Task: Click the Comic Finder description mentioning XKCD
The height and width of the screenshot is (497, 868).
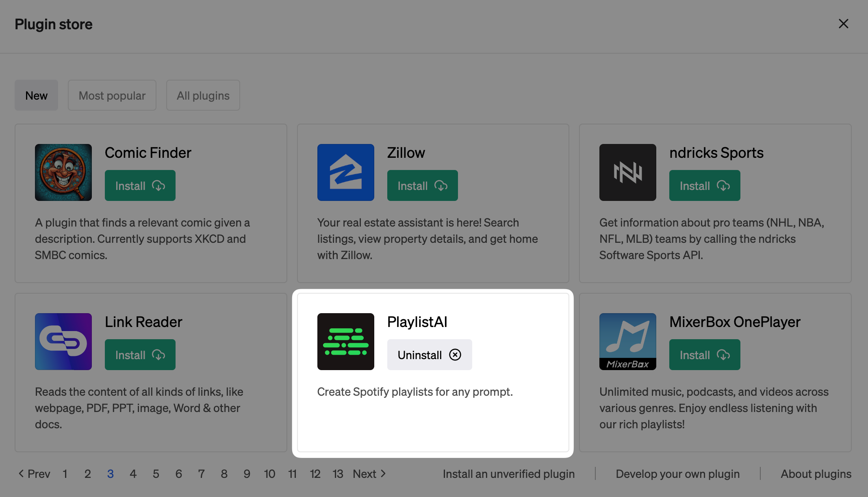Action: [142, 239]
